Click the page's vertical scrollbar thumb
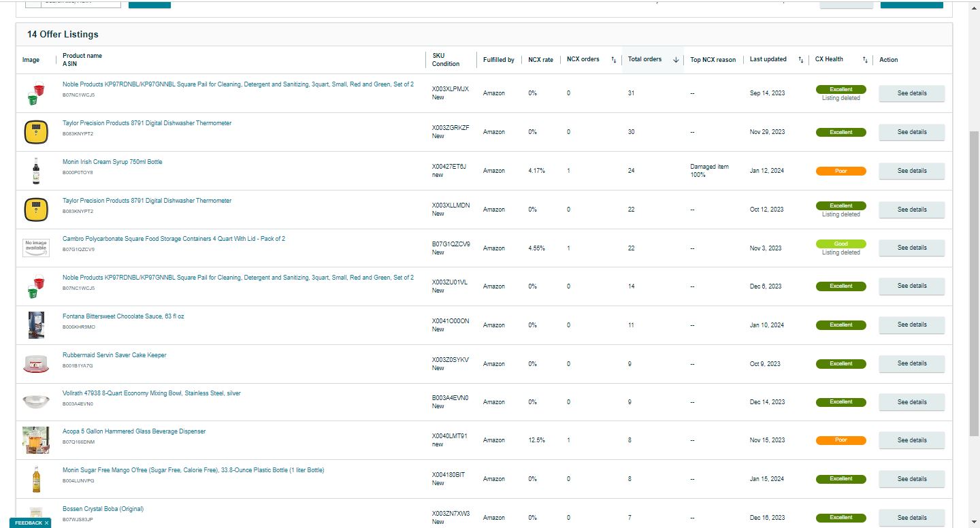 [973, 282]
